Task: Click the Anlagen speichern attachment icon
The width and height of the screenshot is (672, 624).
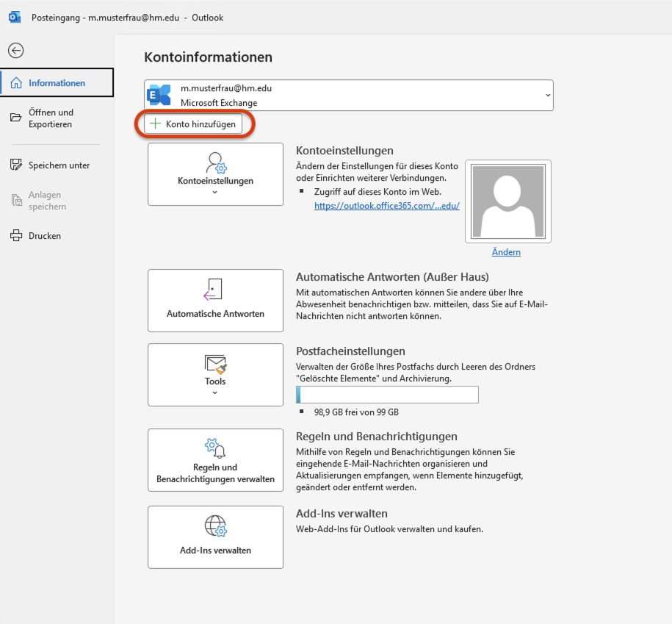Action: (x=16, y=200)
